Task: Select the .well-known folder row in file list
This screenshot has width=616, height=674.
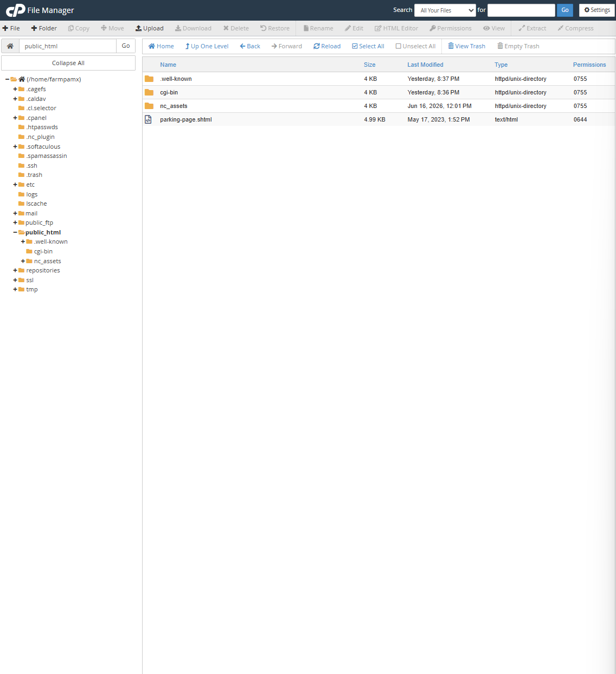Action: [378, 79]
